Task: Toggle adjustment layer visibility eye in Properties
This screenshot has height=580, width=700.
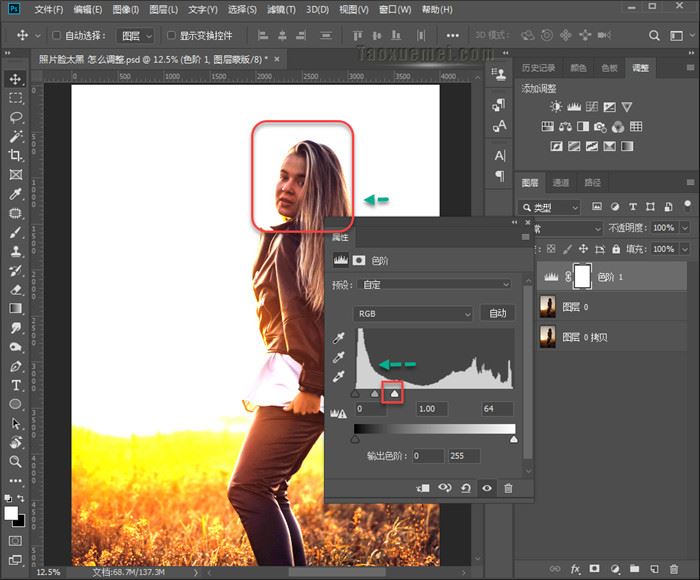Action: click(487, 488)
